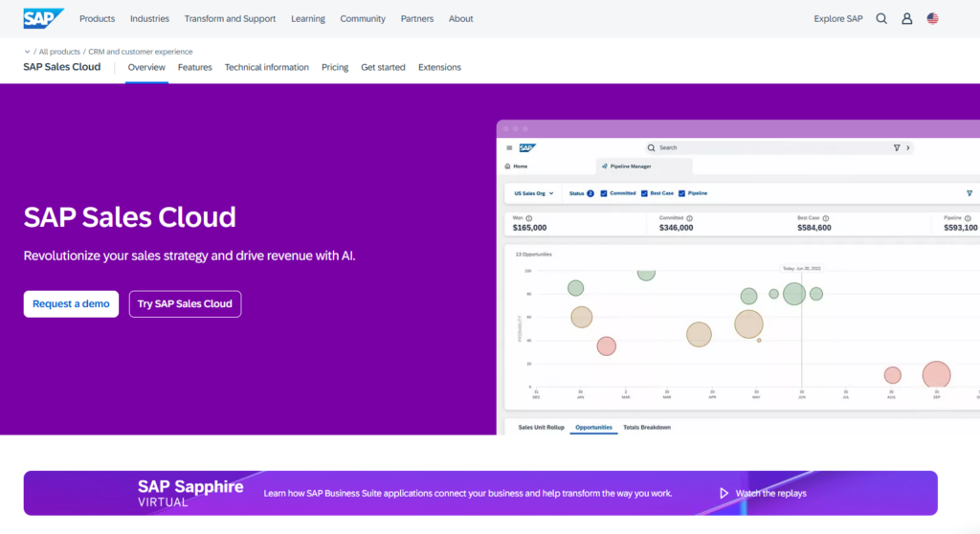The width and height of the screenshot is (980, 534).
Task: Follow CRM and customer experience breadcrumb
Action: [141, 52]
